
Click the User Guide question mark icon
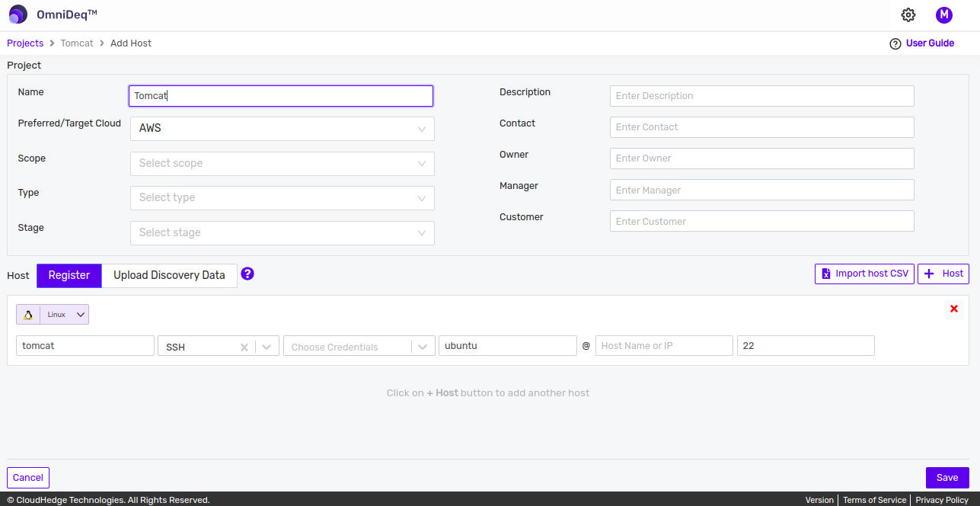[x=895, y=43]
